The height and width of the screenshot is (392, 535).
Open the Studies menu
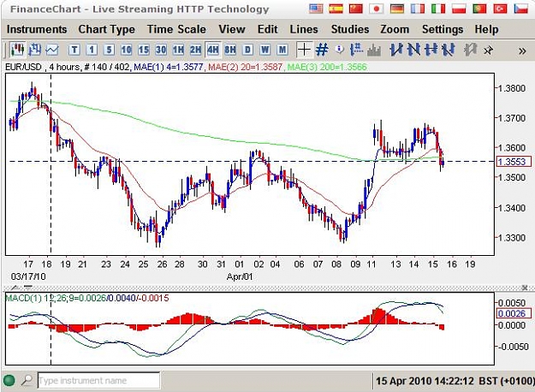tap(350, 29)
